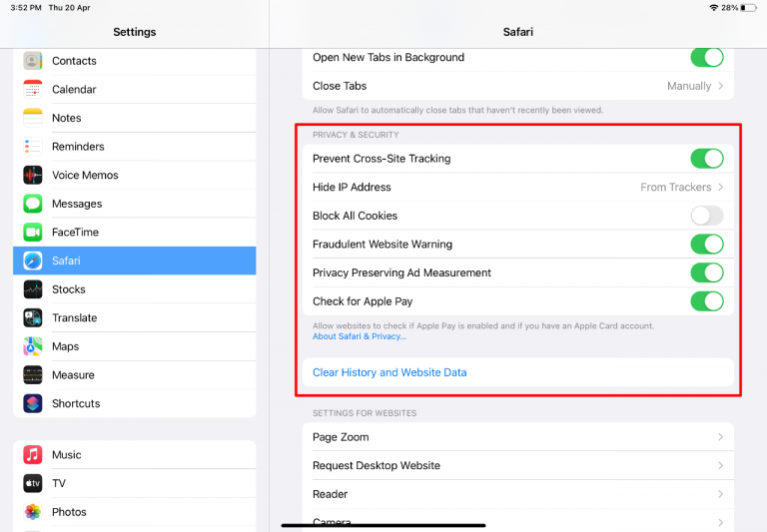
Task: Open the Shortcuts icon
Action: [x=33, y=403]
